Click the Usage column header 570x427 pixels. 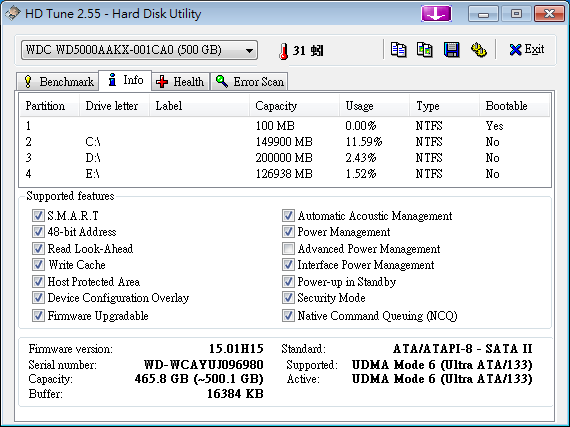pyautogui.click(x=374, y=106)
